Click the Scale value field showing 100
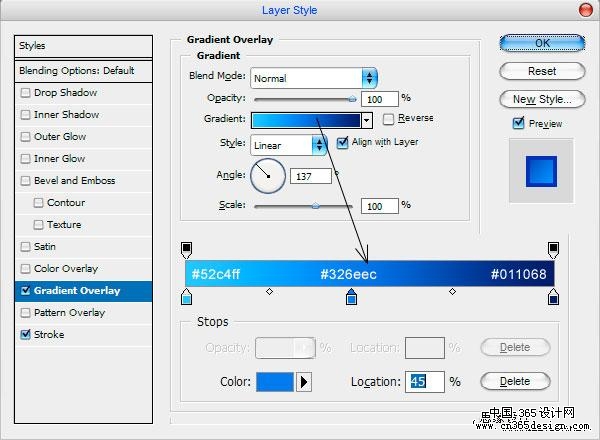 point(380,206)
